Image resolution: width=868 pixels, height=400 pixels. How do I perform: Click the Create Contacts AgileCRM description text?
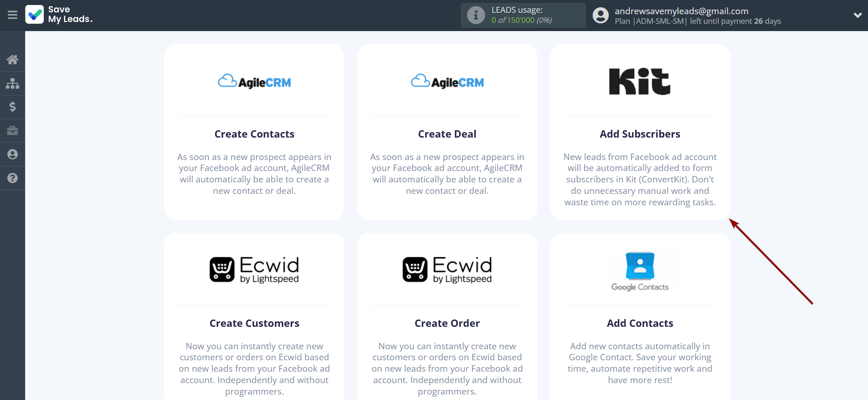click(x=254, y=174)
